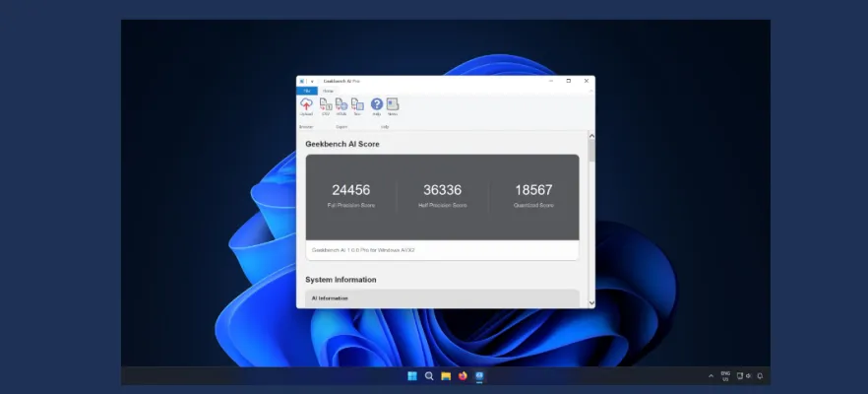Expand the quick access toolbar dropdown
This screenshot has height=394, width=868.
tap(314, 80)
